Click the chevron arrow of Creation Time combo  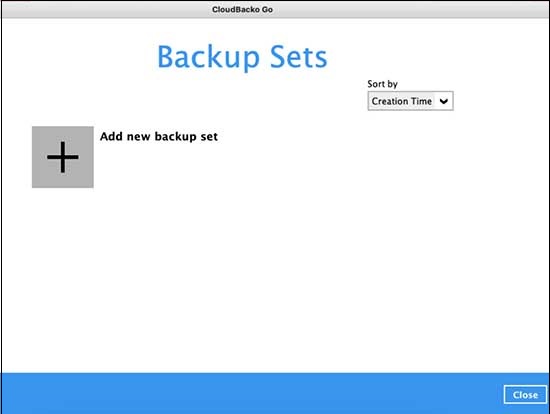[444, 101]
